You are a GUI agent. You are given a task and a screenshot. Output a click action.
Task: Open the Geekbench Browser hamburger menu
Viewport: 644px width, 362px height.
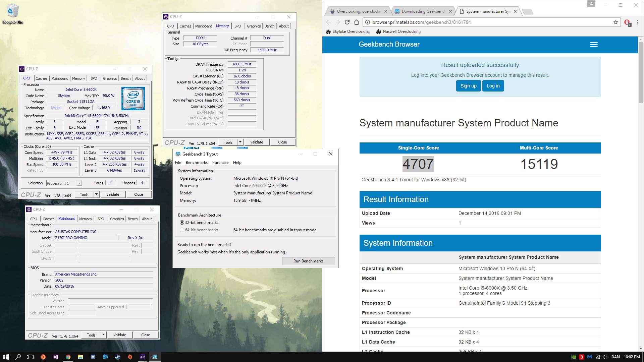pos(594,45)
